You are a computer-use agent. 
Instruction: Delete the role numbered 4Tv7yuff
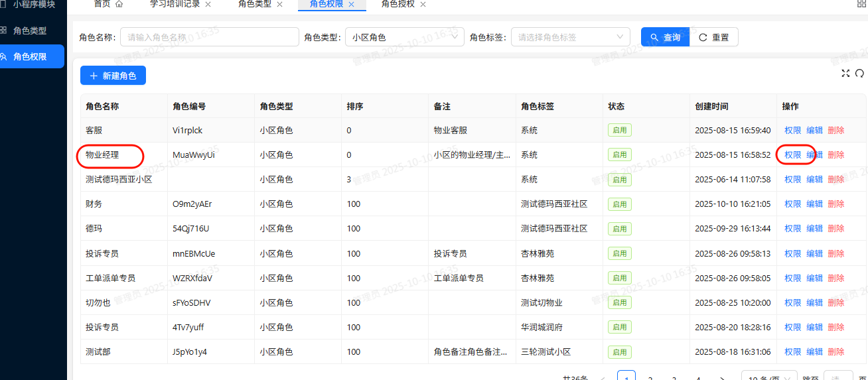[836, 327]
